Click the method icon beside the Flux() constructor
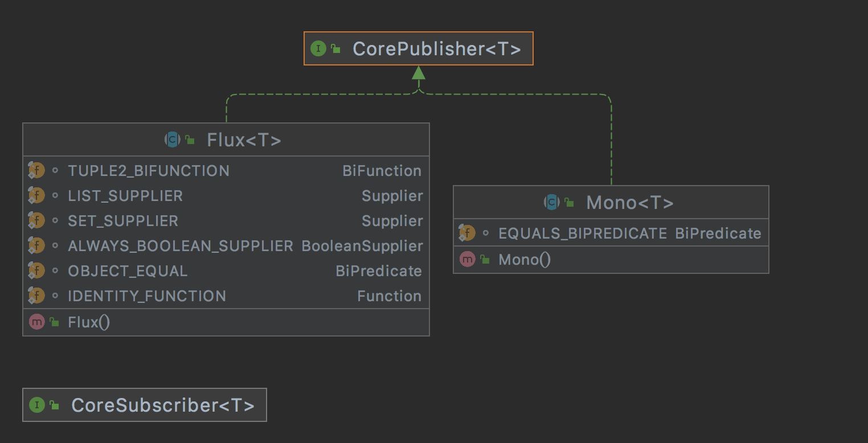The width and height of the screenshot is (868, 443). (36, 321)
